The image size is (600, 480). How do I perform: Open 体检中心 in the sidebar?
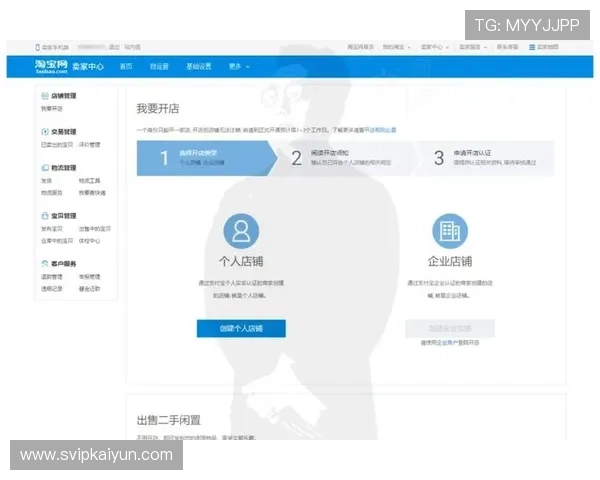(90, 241)
